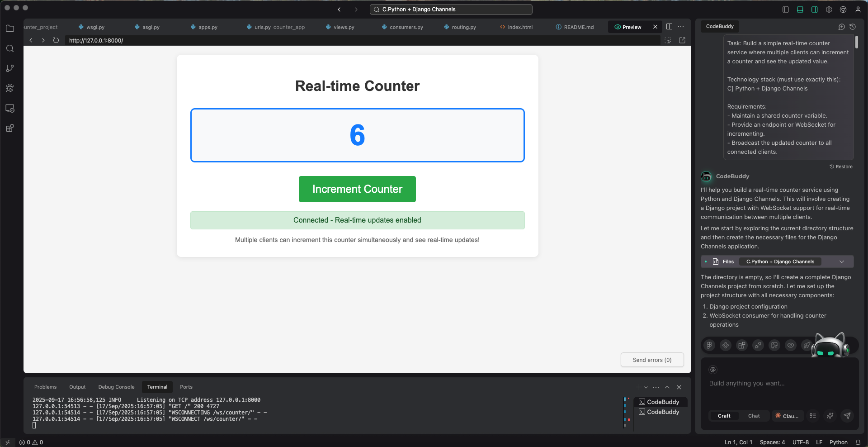Screen dimensions: 868x447
Task: Click the @ mention icon in chat input
Action: (x=713, y=370)
